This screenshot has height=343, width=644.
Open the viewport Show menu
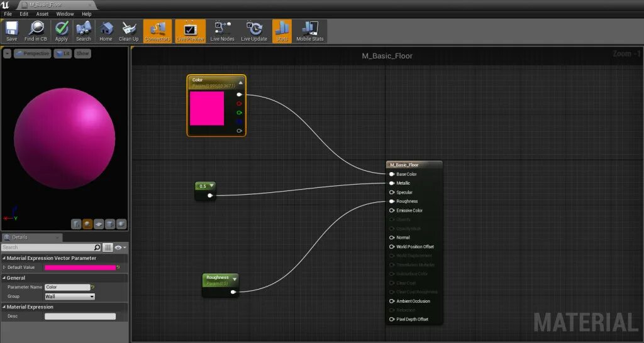82,53
